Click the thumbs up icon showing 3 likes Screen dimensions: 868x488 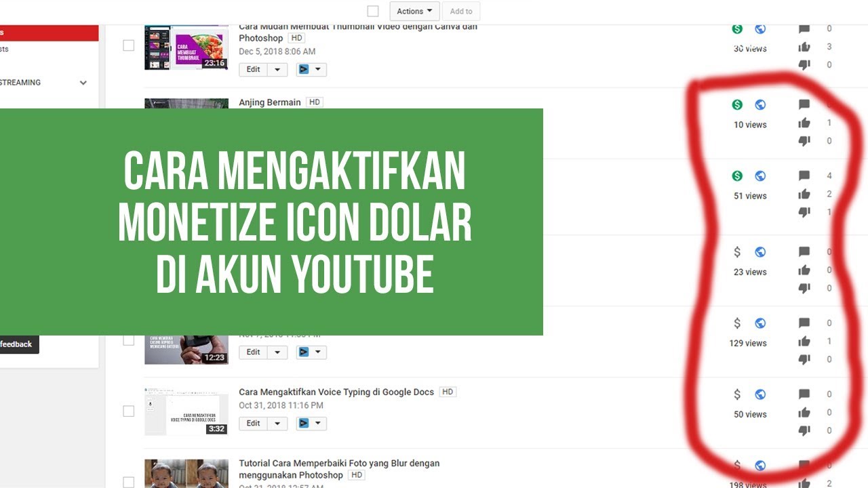click(805, 47)
